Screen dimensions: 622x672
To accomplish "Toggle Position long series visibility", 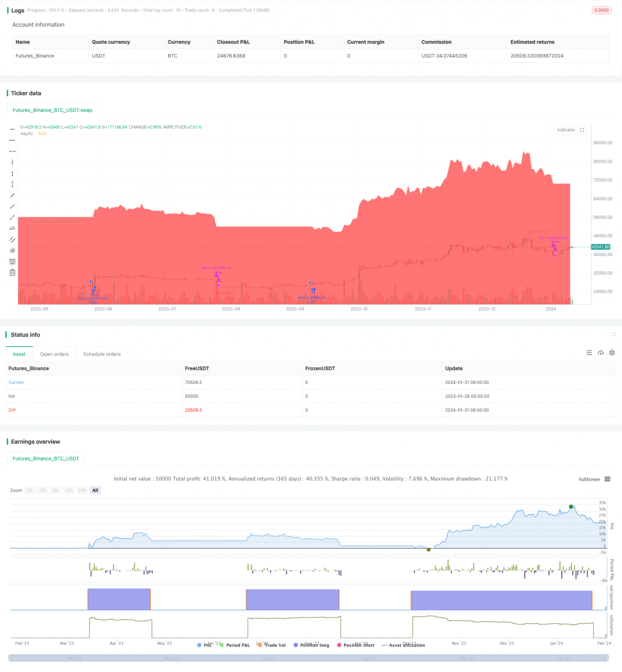I will 311,645.
